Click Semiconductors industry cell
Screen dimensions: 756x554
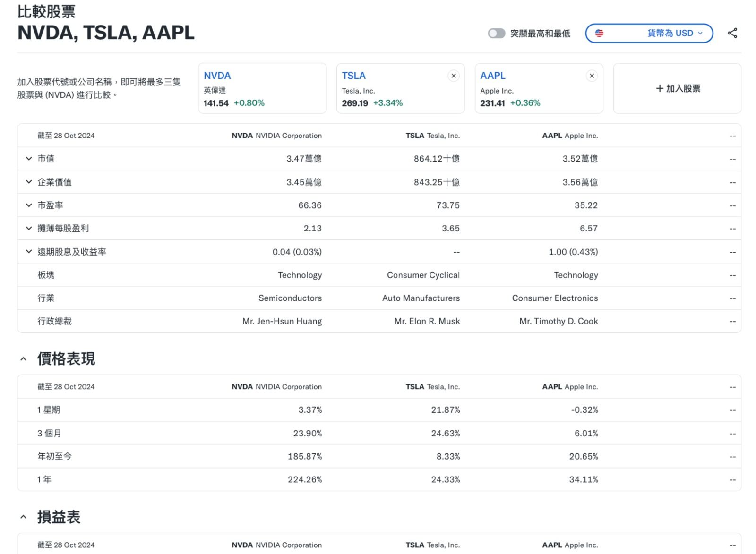290,298
